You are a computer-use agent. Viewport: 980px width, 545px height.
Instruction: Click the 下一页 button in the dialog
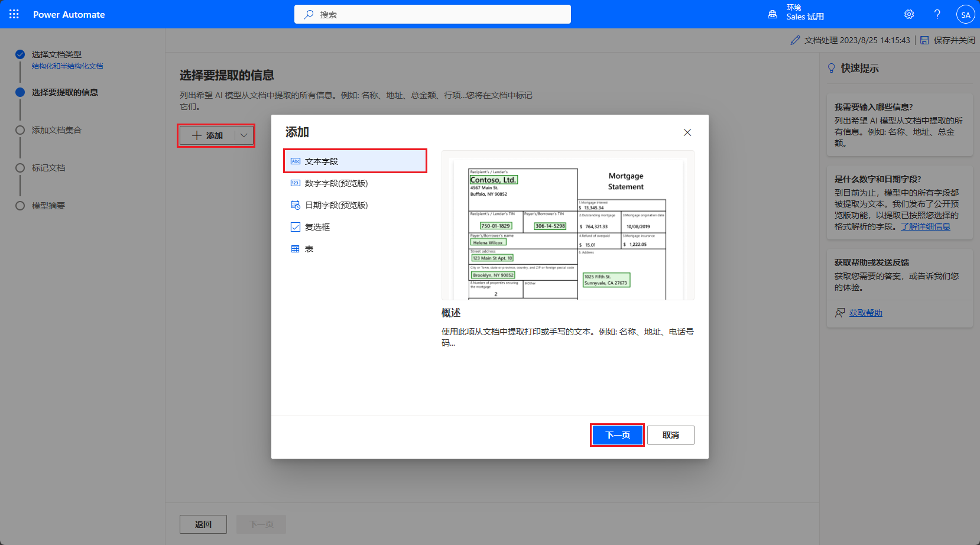point(617,435)
